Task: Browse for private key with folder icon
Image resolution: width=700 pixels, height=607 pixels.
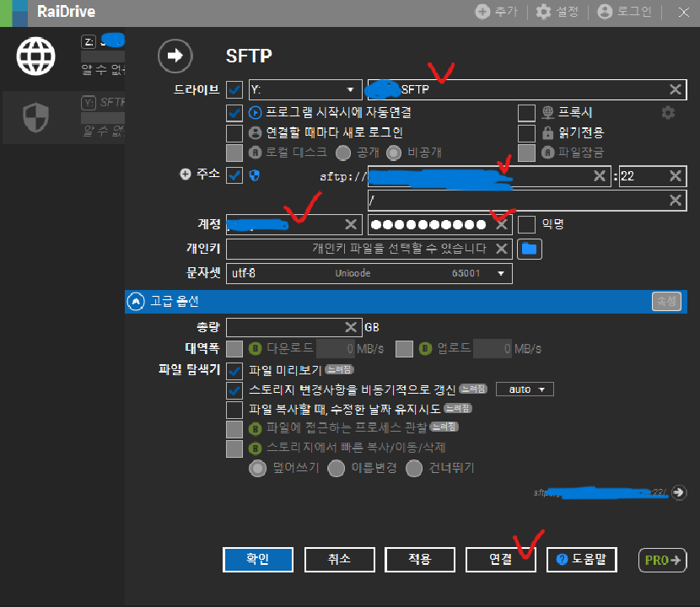Action: (x=530, y=249)
